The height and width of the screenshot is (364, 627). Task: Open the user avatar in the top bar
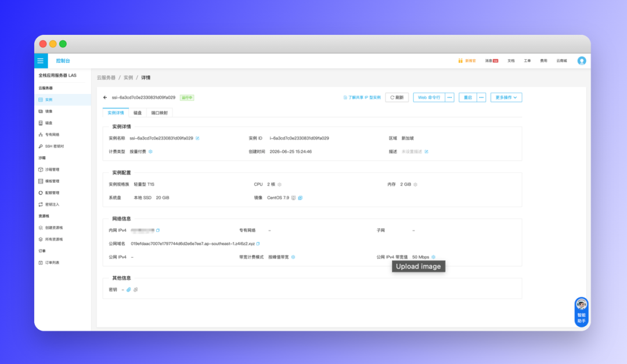tap(582, 61)
